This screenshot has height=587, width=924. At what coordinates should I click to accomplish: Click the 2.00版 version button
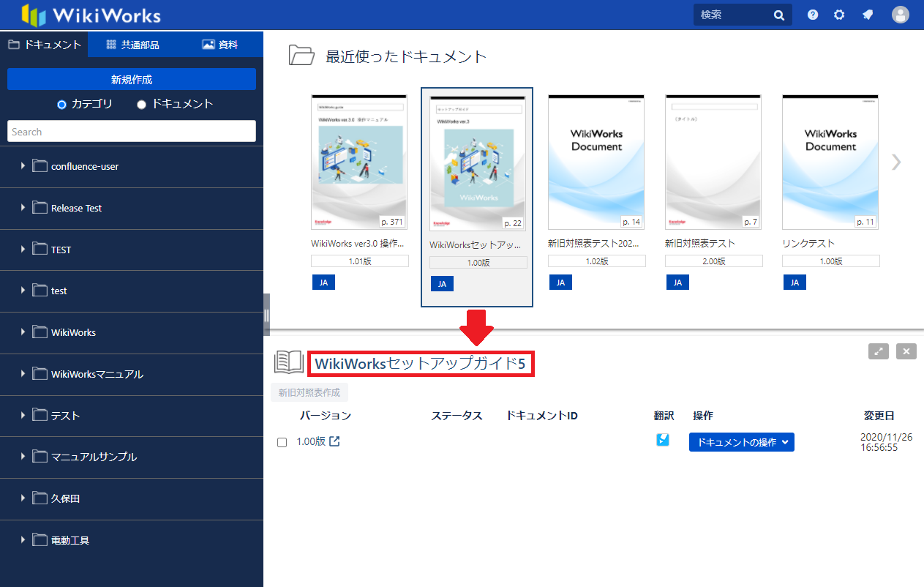click(x=714, y=261)
